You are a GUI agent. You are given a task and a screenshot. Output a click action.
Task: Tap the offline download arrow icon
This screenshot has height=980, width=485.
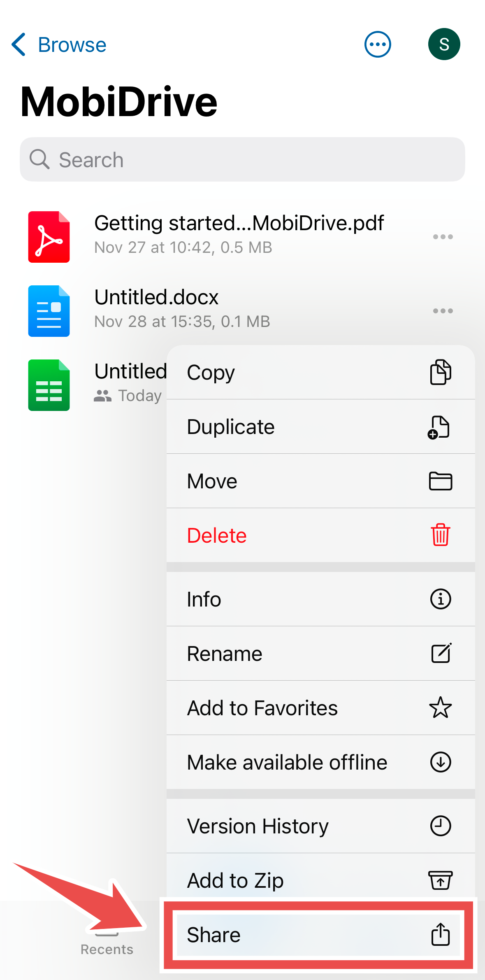(441, 762)
